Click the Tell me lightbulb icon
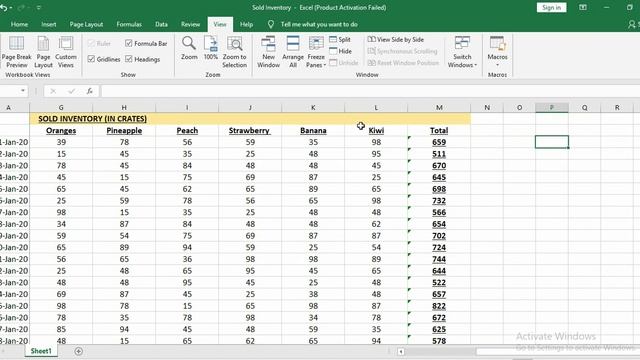The height and width of the screenshot is (360, 640). coord(271,24)
